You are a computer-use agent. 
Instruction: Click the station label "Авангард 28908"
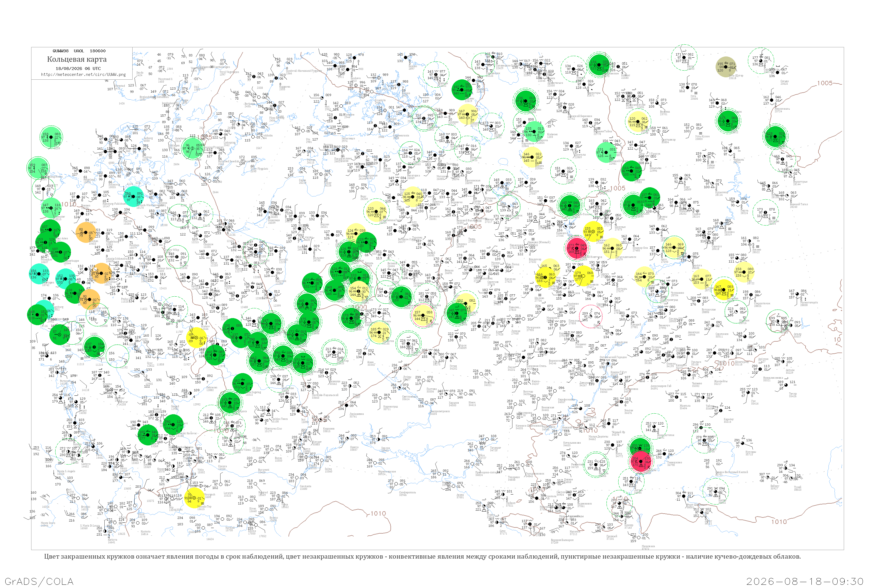coord(693,333)
